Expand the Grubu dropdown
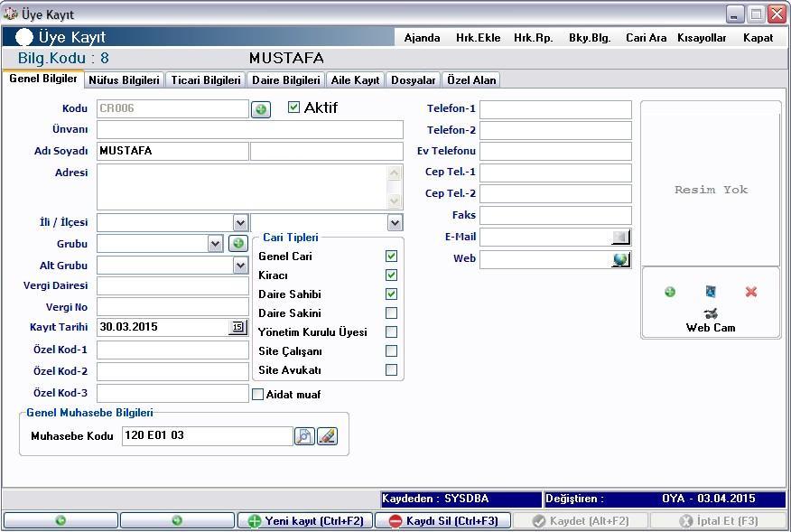This screenshot has height=532, width=791. 216,244
